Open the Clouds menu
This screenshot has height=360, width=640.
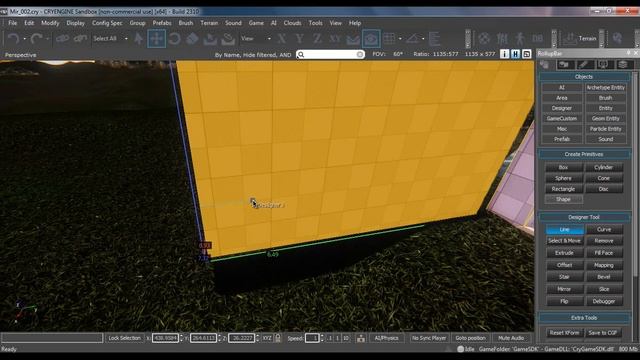292,23
